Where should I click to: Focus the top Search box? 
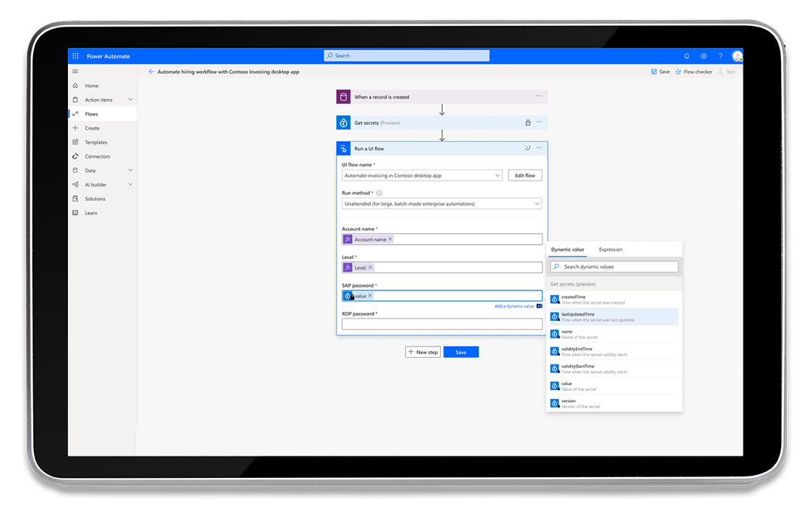[407, 56]
